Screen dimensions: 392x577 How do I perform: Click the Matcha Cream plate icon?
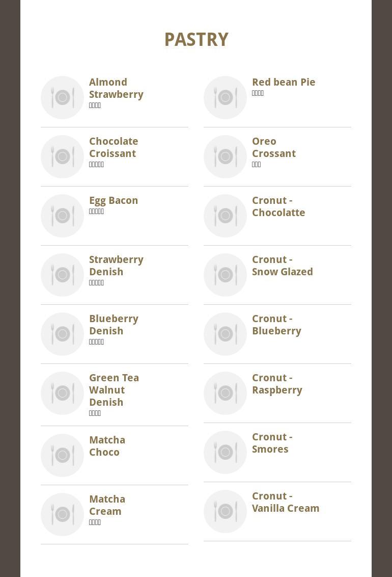(x=62, y=514)
